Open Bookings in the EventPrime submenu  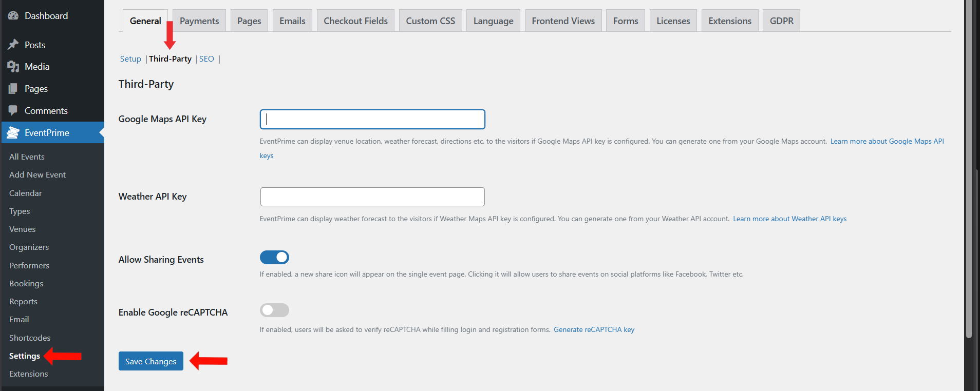[x=26, y=284]
